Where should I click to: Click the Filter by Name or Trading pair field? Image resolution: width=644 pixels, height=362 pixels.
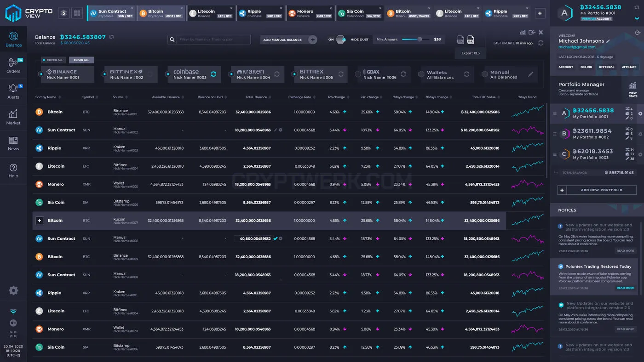(213, 40)
